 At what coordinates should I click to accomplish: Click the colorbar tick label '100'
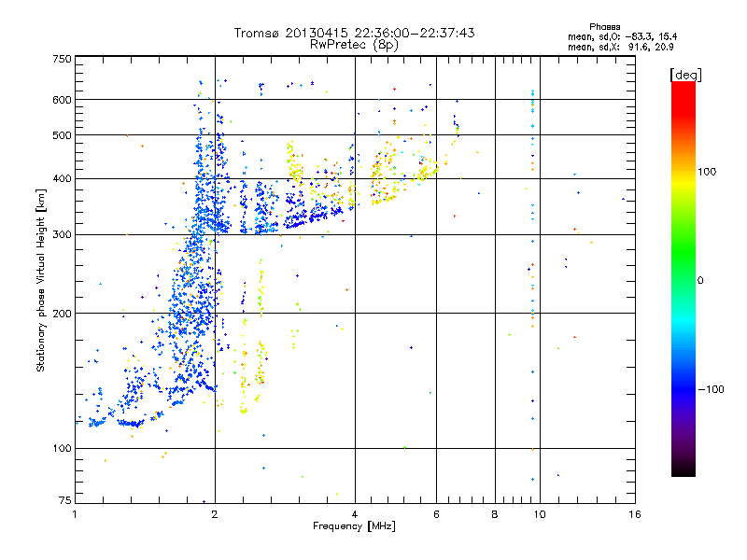coord(707,172)
